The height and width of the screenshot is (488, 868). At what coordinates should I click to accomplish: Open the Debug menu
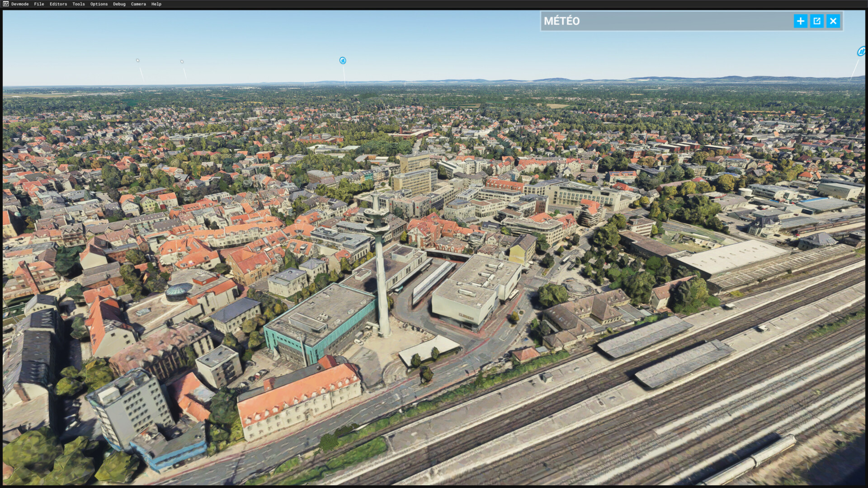119,4
